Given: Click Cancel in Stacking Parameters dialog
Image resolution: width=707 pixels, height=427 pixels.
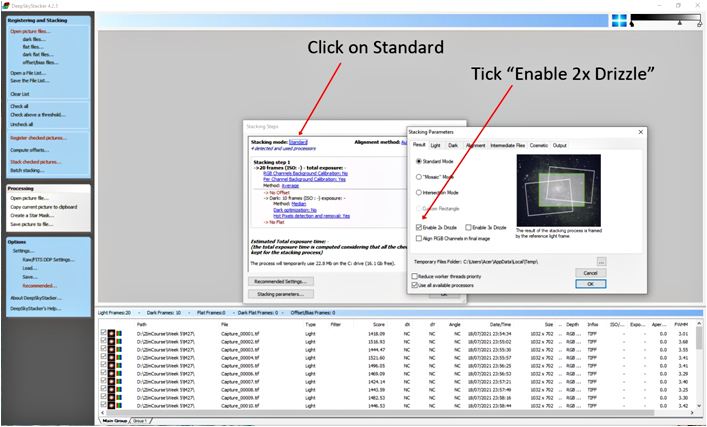Looking at the screenshot, I should click(x=591, y=273).
